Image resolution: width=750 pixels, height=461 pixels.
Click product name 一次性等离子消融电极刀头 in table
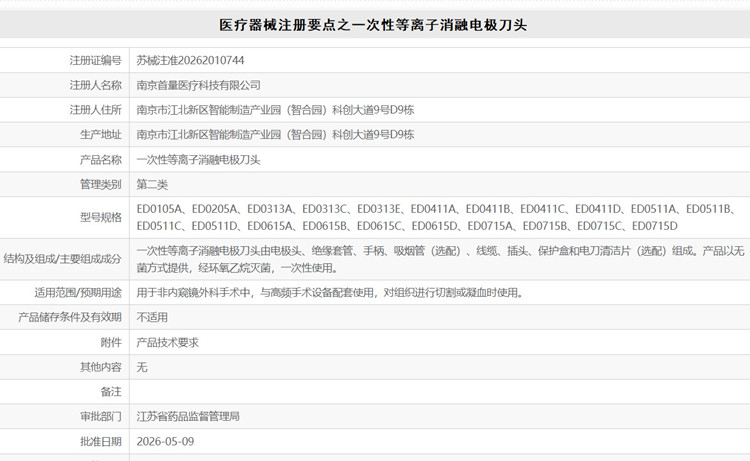click(x=199, y=160)
